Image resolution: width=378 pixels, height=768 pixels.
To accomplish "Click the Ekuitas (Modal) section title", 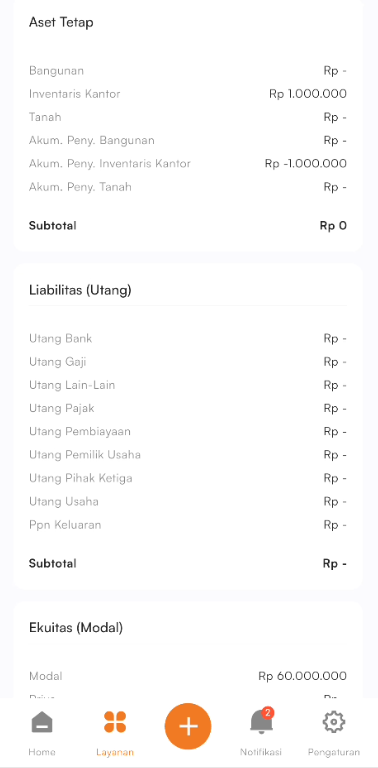I will click(76, 627).
